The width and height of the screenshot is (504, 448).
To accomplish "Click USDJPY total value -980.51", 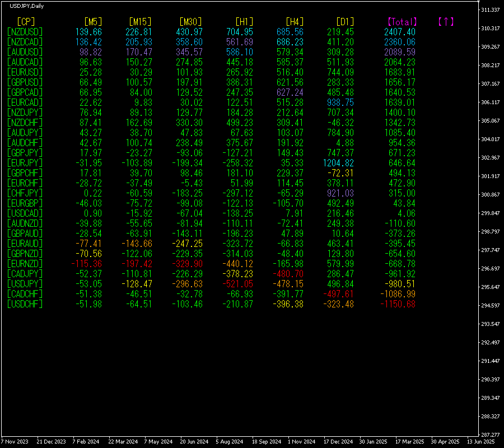I will (x=400, y=284).
